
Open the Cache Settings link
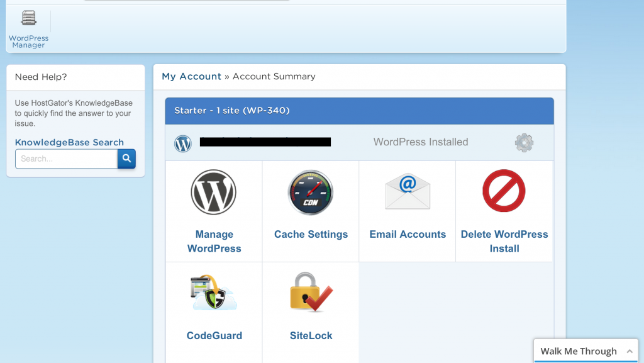click(311, 234)
